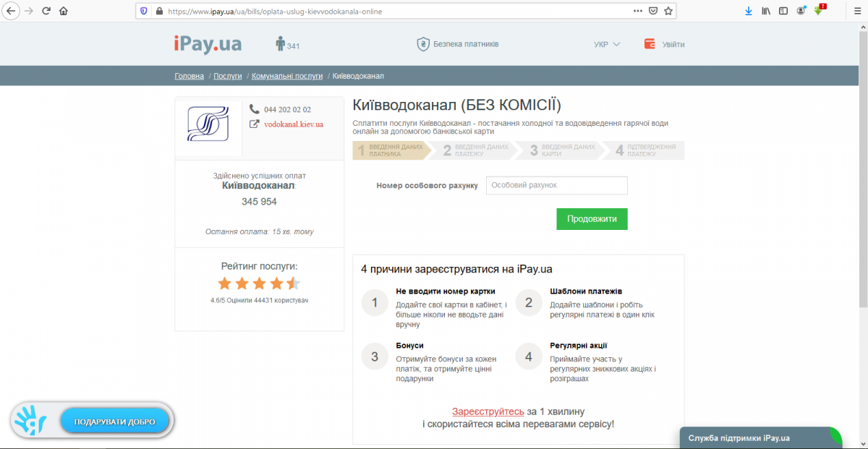Click the external link icon near vodokanal.kiev.ua
Image resolution: width=868 pixels, height=449 pixels.
coord(255,124)
